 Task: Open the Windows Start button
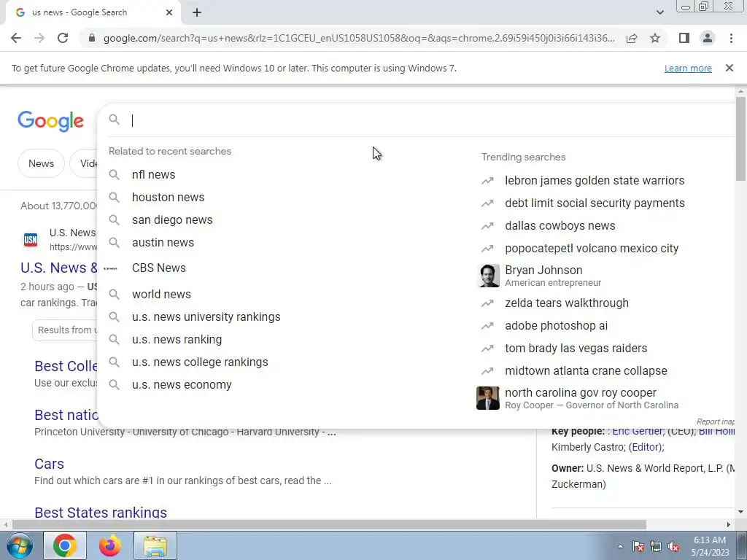pyautogui.click(x=19, y=545)
